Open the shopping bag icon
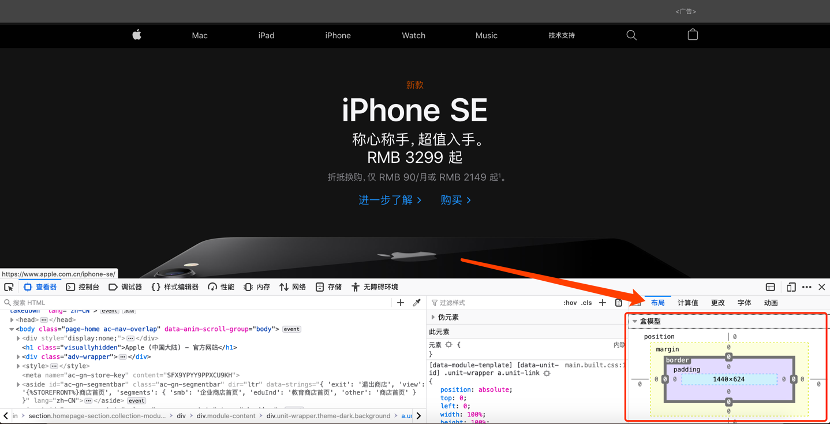 692,34
